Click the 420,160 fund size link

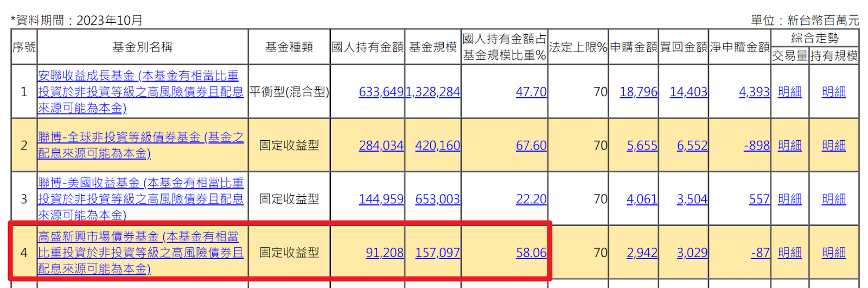coord(438,146)
